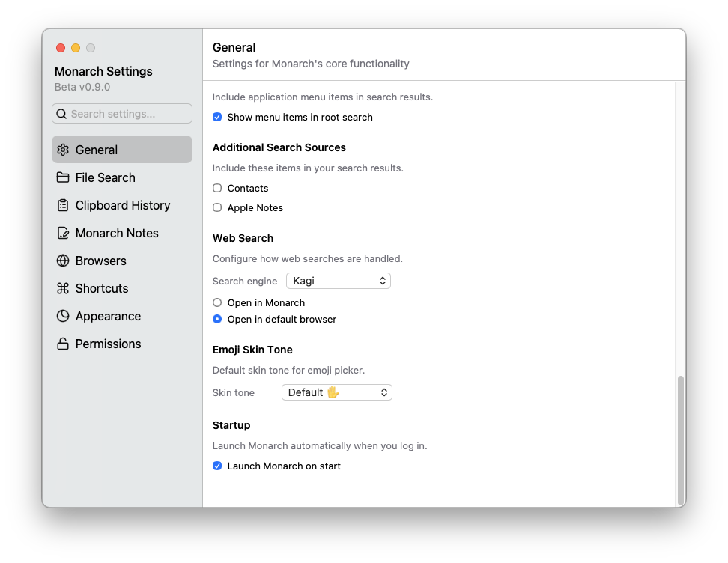Click the clock icon beside Appearance

point(63,316)
